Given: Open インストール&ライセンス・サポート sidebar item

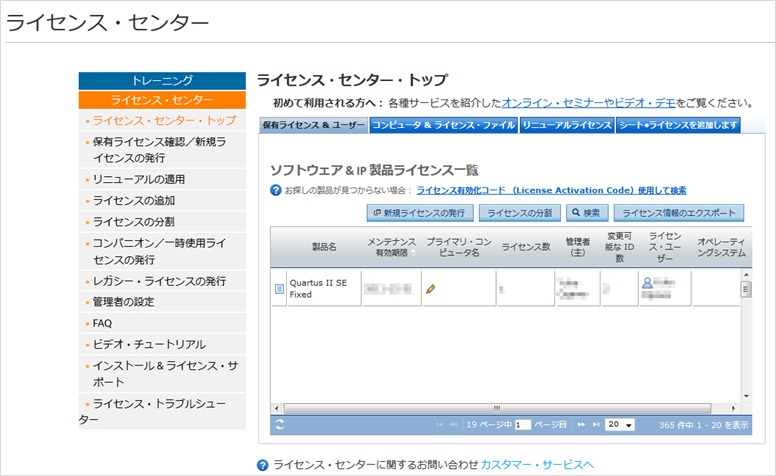Looking at the screenshot, I should pos(162,374).
